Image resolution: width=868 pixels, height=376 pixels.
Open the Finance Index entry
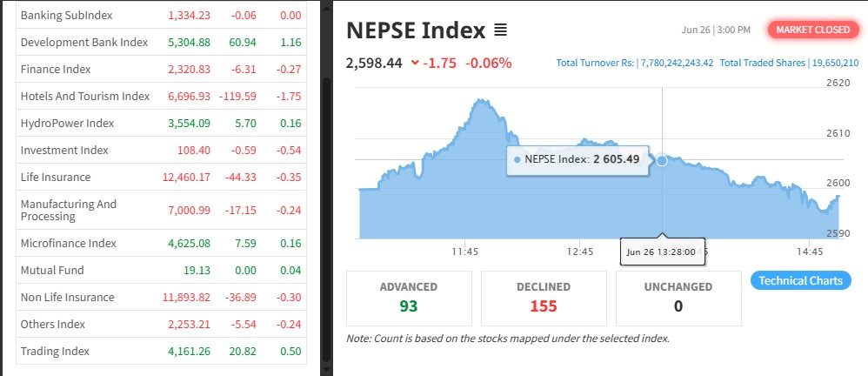click(x=56, y=69)
